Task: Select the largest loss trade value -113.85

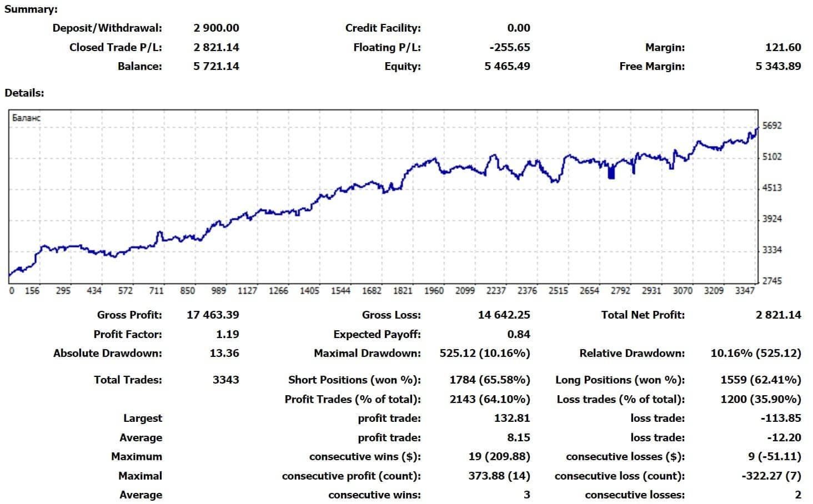Action: [780, 418]
